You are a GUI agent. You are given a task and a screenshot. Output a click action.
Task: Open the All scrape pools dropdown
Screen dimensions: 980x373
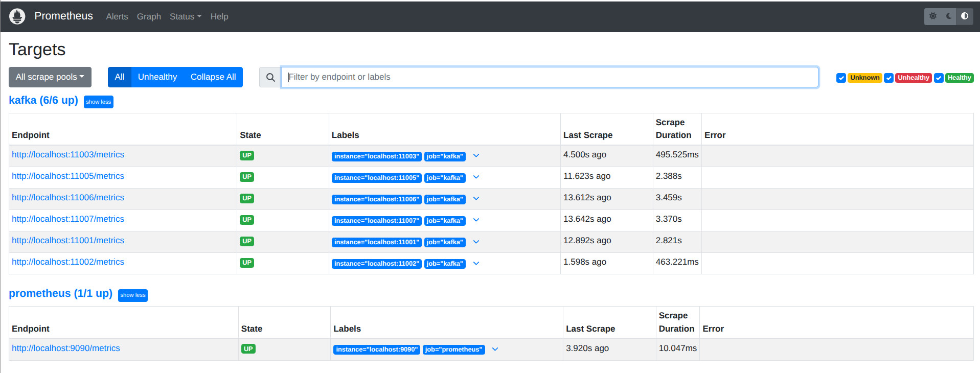pos(50,77)
